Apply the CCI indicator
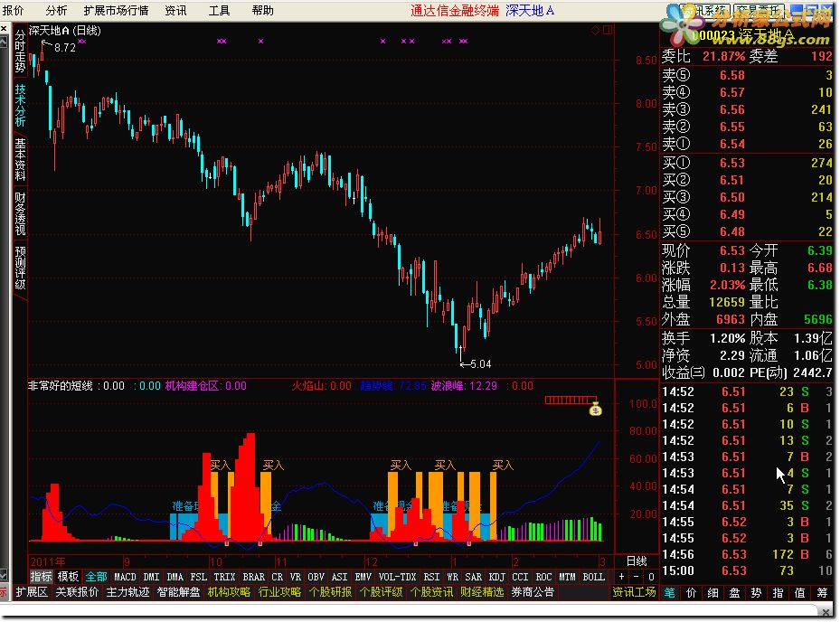The height and width of the screenshot is (622, 840). point(520,577)
